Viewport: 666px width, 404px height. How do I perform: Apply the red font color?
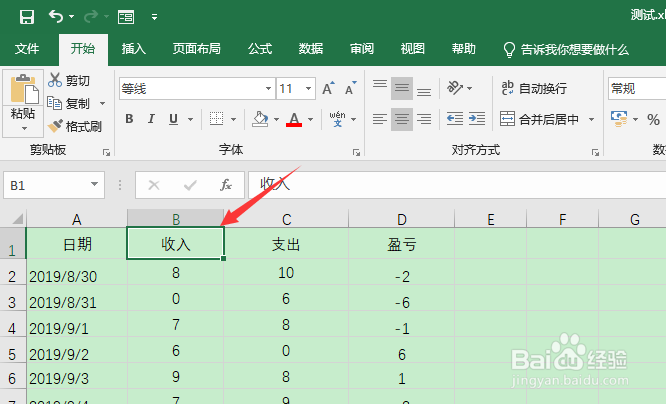tap(294, 119)
